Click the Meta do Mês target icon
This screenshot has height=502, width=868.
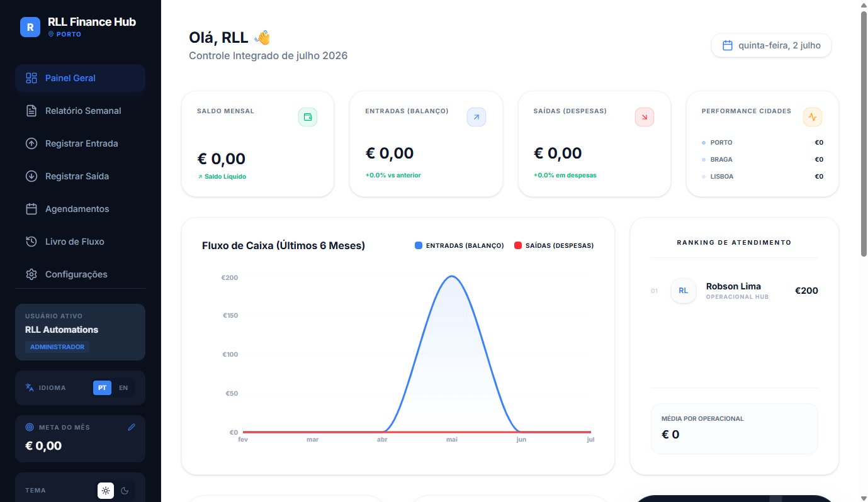pos(30,427)
